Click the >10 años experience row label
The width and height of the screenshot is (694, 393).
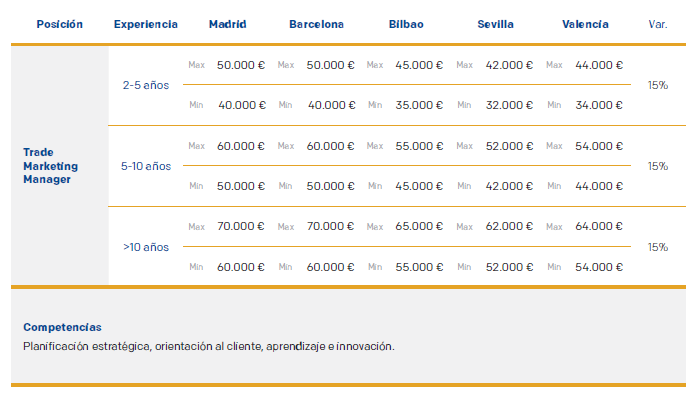tap(146, 247)
